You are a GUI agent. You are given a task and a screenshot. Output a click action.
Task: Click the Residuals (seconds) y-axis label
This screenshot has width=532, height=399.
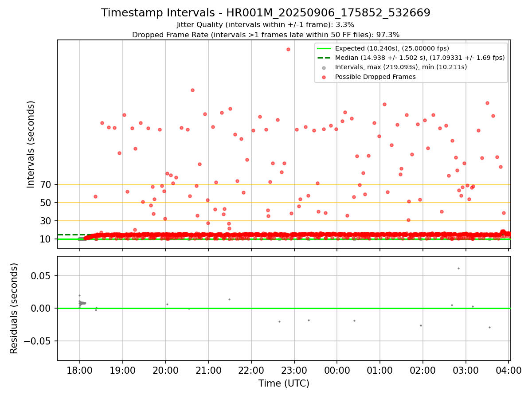(x=14, y=308)
